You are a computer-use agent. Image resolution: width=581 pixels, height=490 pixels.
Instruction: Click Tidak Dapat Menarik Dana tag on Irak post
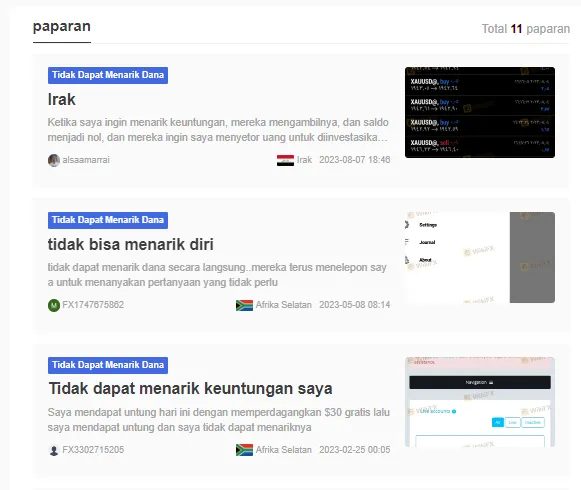pos(108,75)
